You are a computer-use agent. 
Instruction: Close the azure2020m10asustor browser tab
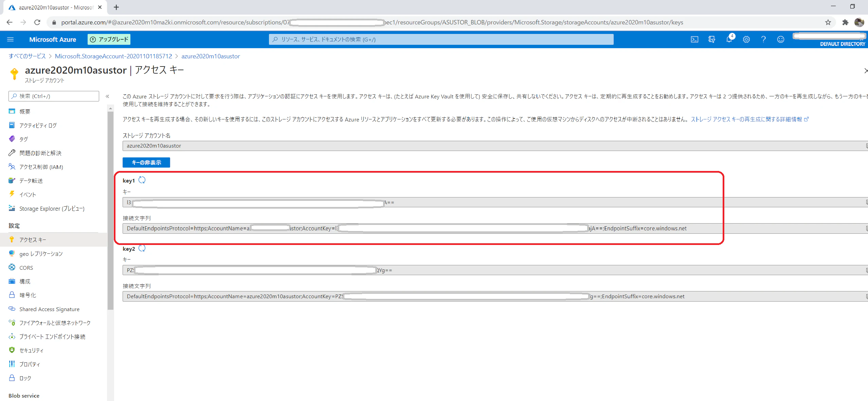tap(100, 7)
